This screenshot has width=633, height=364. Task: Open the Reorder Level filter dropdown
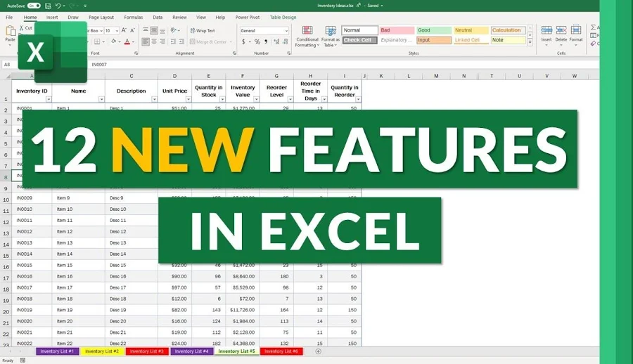290,99
